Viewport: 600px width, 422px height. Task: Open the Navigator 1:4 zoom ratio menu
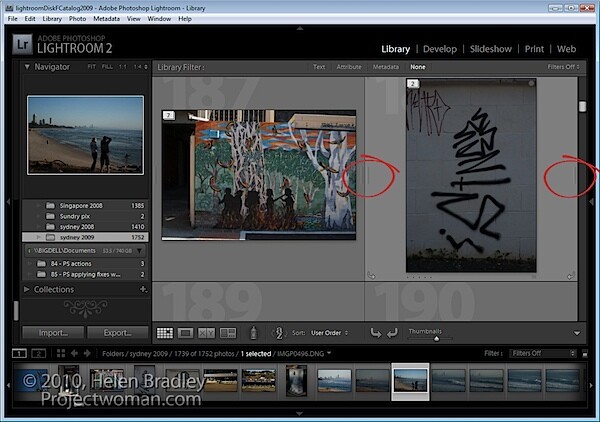pos(140,67)
